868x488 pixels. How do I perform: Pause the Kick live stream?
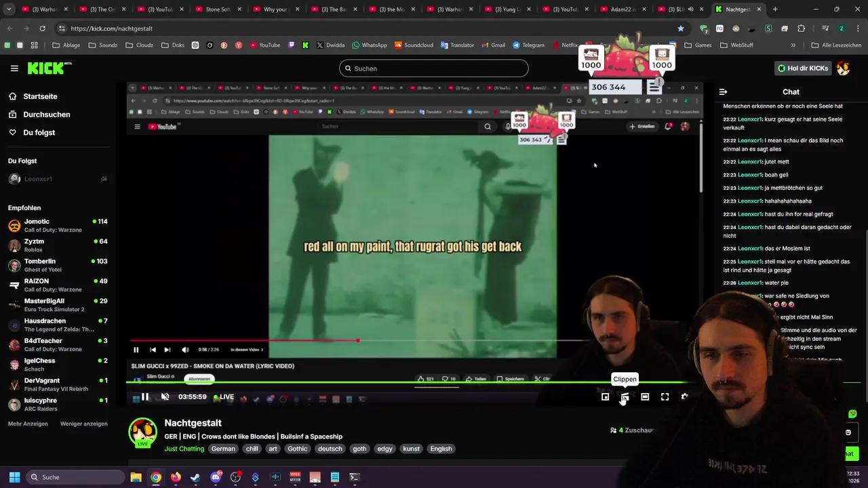(144, 397)
